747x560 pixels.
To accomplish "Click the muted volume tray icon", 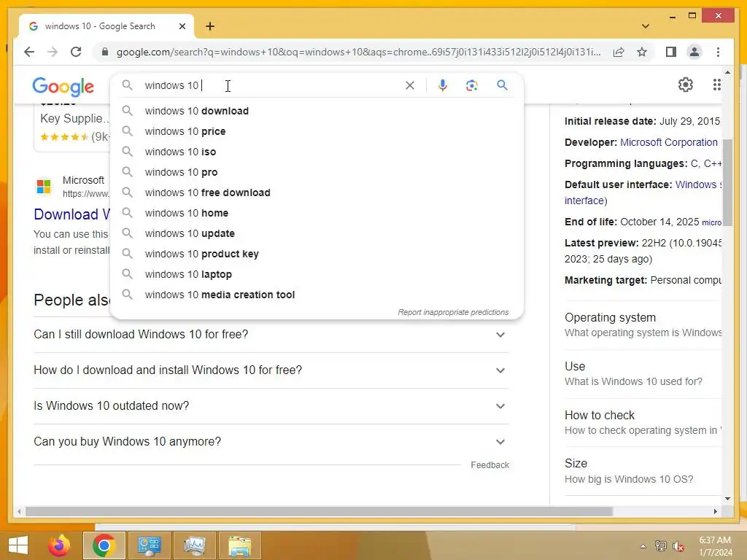I will (678, 546).
